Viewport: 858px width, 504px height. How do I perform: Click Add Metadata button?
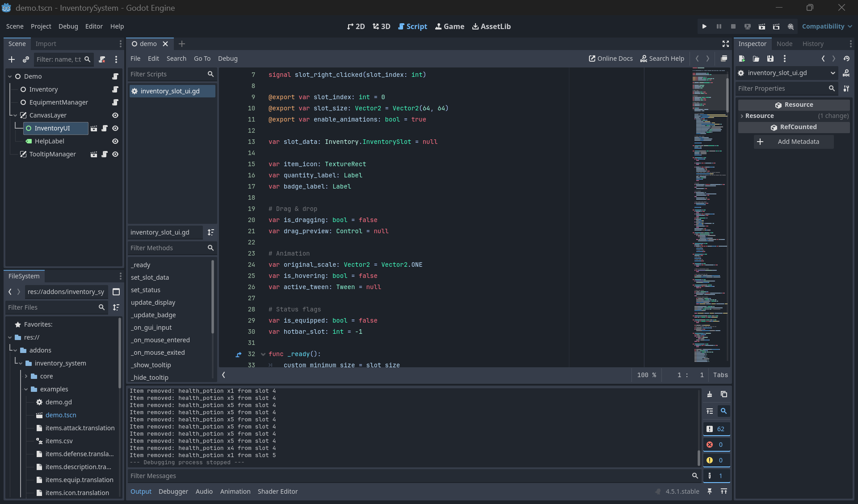click(x=794, y=142)
